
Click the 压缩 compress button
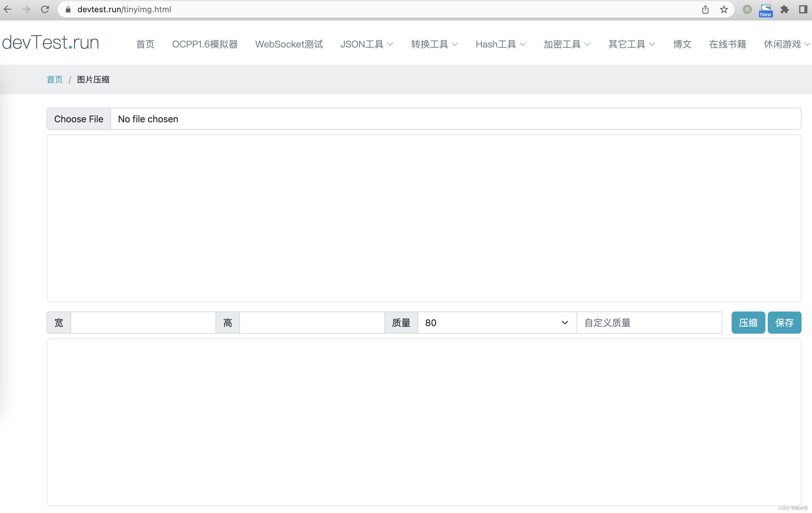748,323
